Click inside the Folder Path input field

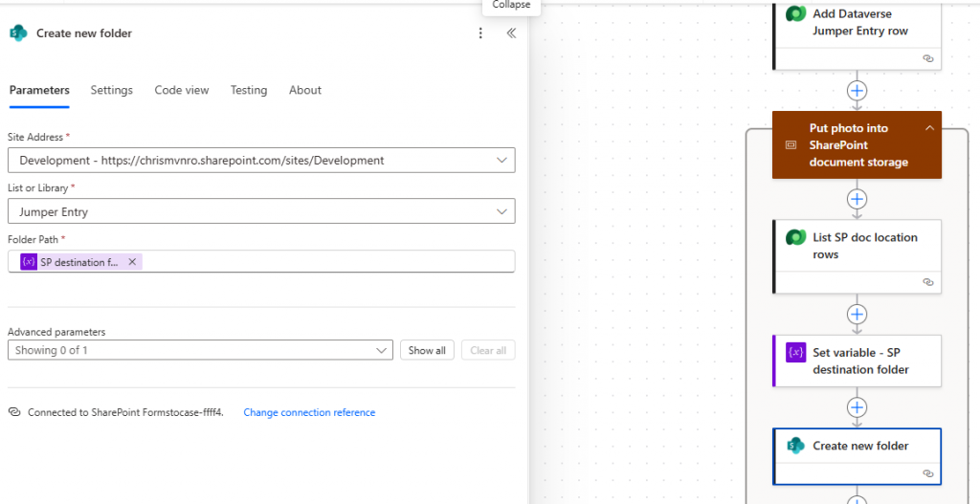click(x=325, y=262)
